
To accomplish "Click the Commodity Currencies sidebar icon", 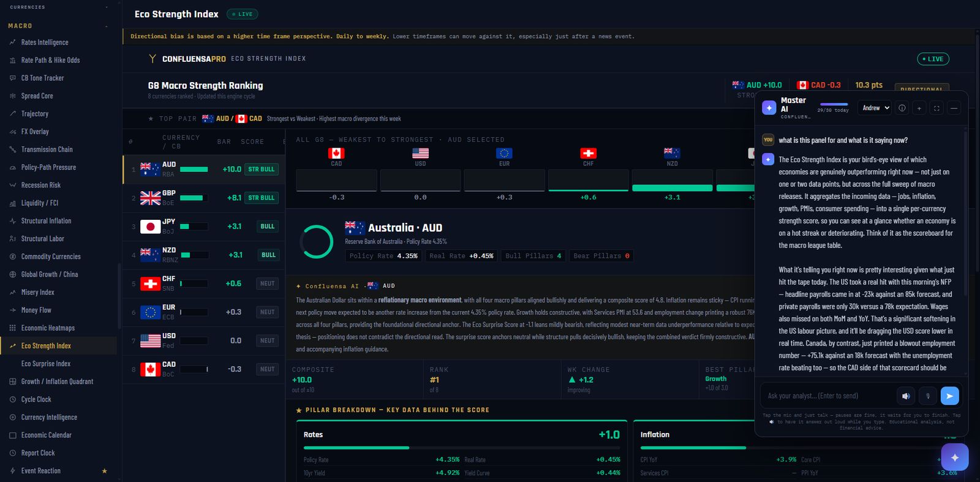I will [x=13, y=257].
